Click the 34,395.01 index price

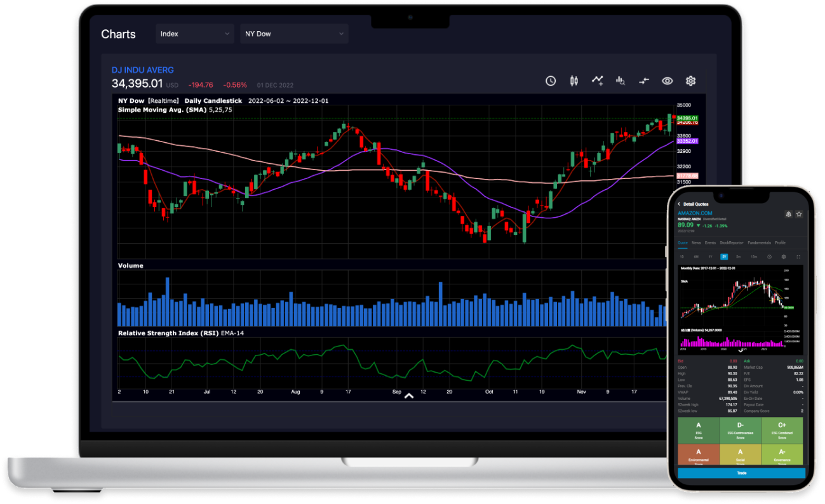pos(137,83)
